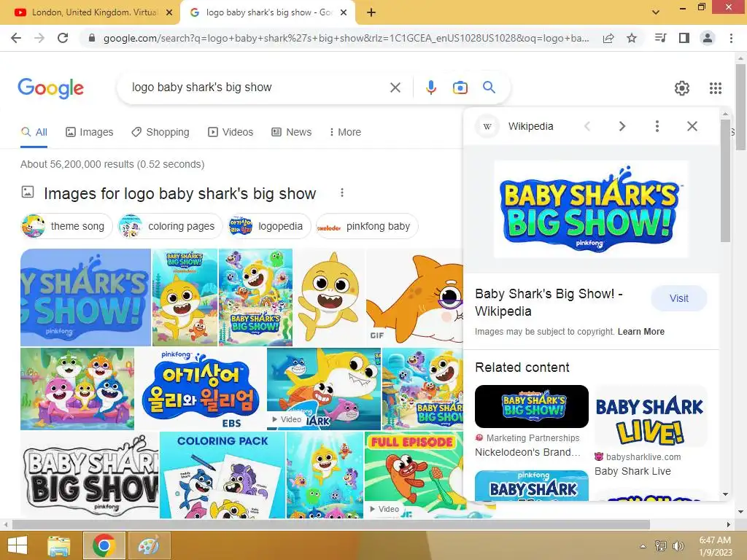Expand the More search options
Screen dimensions: 747x560
coord(345,132)
